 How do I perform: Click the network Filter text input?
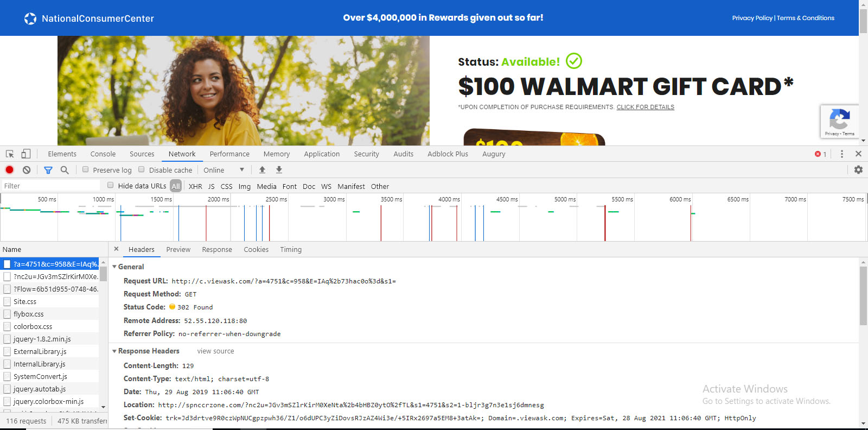(x=51, y=186)
